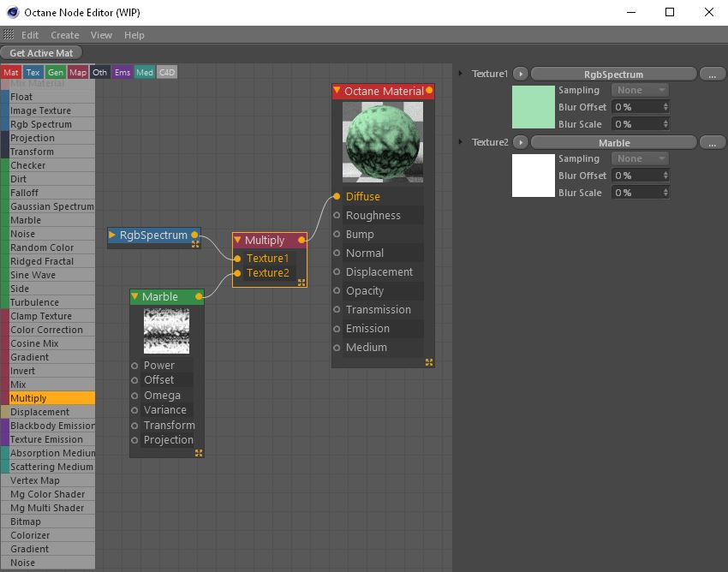Click the RgbSpectrum node output port

point(194,235)
